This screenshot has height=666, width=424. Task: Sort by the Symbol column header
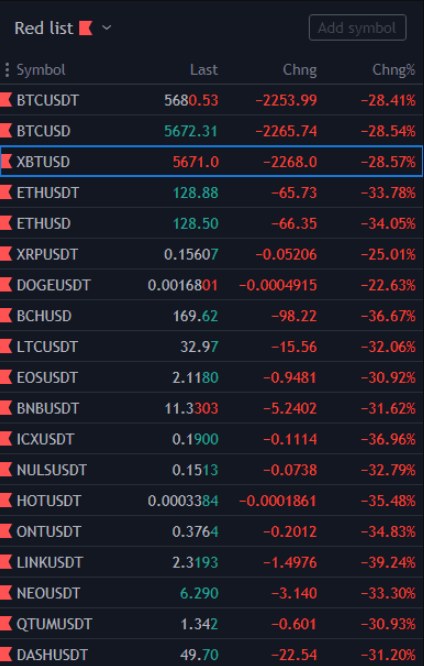pyautogui.click(x=41, y=70)
